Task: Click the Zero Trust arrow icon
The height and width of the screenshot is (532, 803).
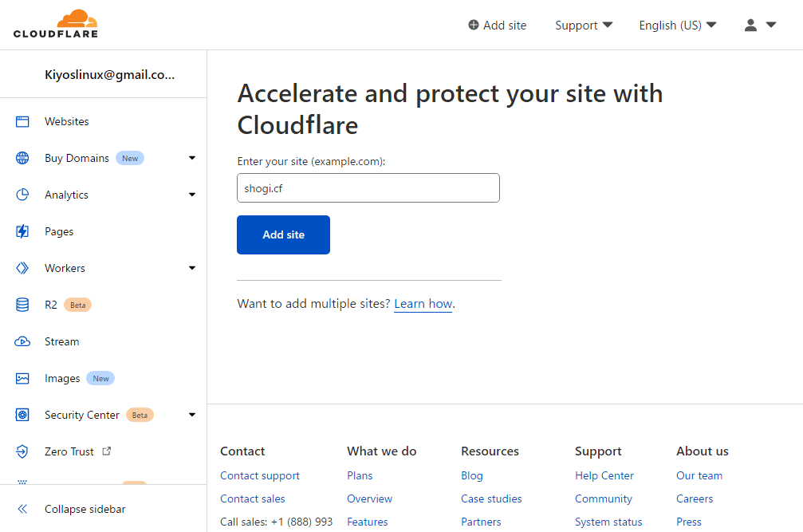Action: (x=22, y=451)
